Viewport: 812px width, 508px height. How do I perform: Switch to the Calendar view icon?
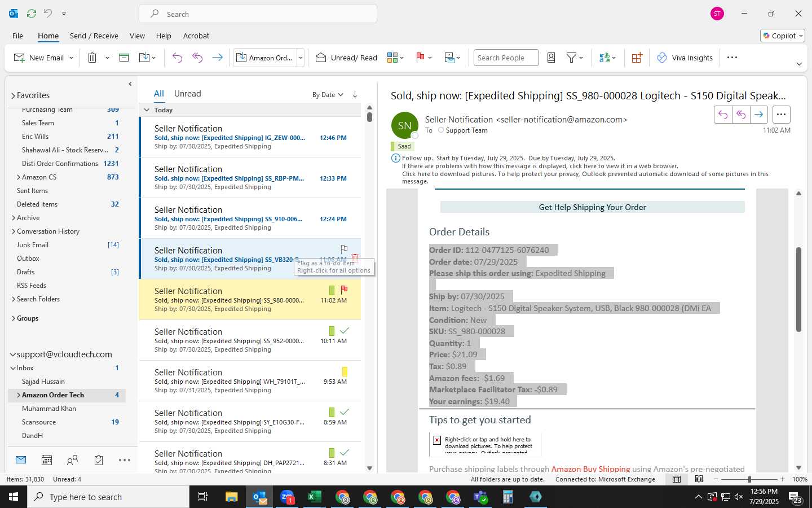pyautogui.click(x=47, y=460)
